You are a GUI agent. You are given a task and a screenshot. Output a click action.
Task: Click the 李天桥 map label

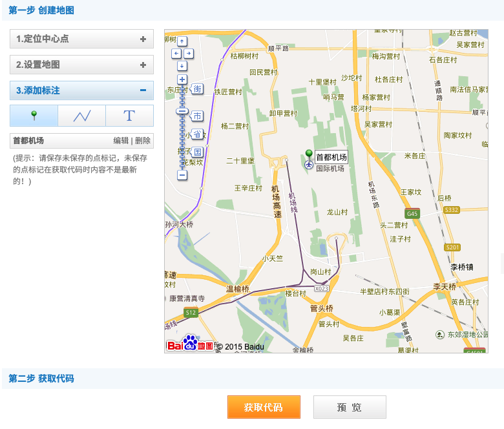point(445,287)
